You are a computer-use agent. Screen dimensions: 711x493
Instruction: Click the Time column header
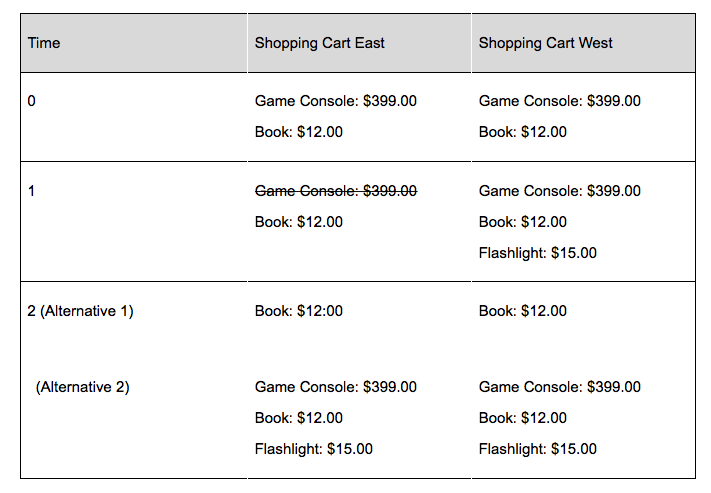[44, 43]
